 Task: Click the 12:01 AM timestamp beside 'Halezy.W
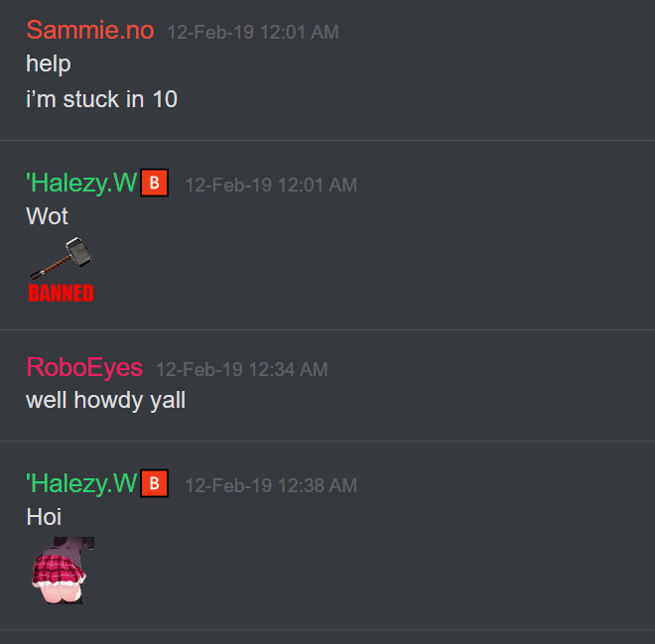pos(271,185)
